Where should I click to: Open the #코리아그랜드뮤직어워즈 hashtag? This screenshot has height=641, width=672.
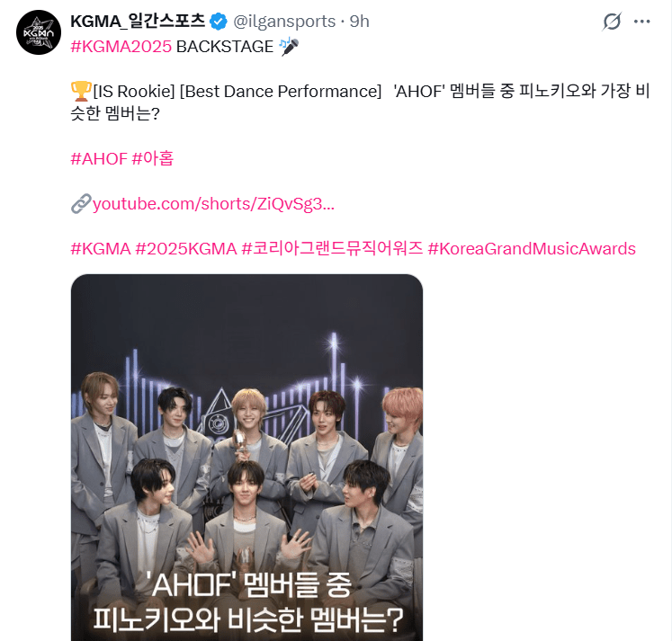(332, 249)
